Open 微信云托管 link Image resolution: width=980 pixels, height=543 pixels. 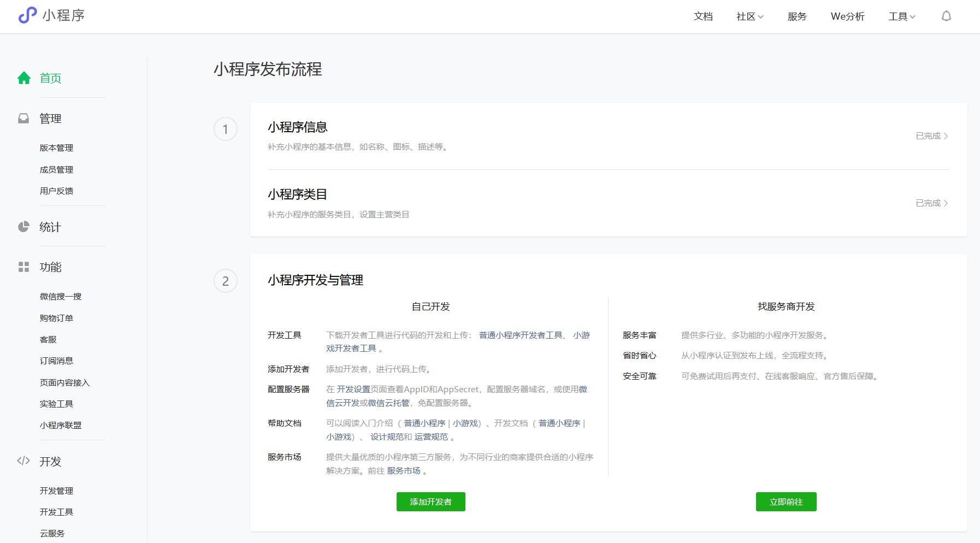coord(388,403)
